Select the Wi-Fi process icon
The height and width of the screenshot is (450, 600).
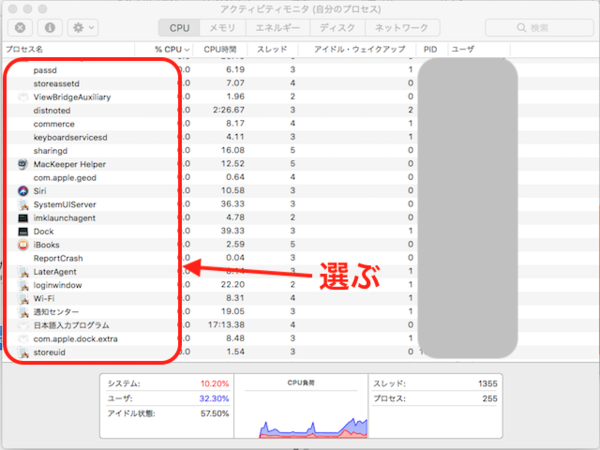[x=24, y=298]
